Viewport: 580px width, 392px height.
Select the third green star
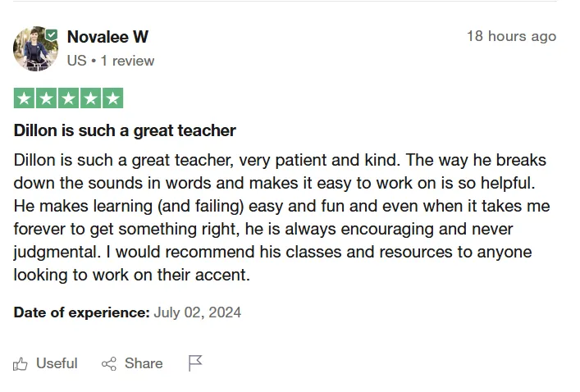pyautogui.click(x=68, y=98)
